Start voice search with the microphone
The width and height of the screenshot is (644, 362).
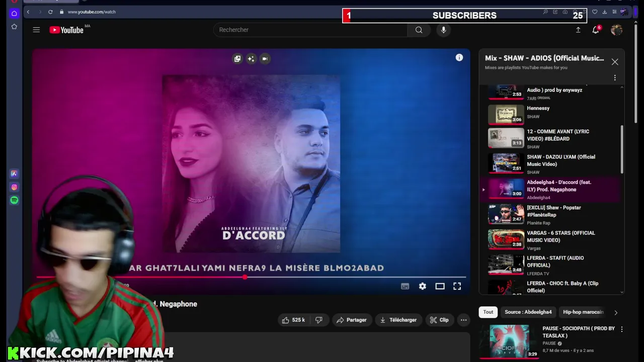click(443, 30)
